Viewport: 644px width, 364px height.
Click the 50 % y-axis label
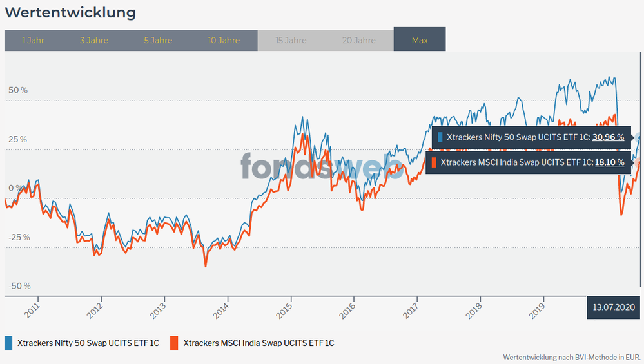[18, 90]
